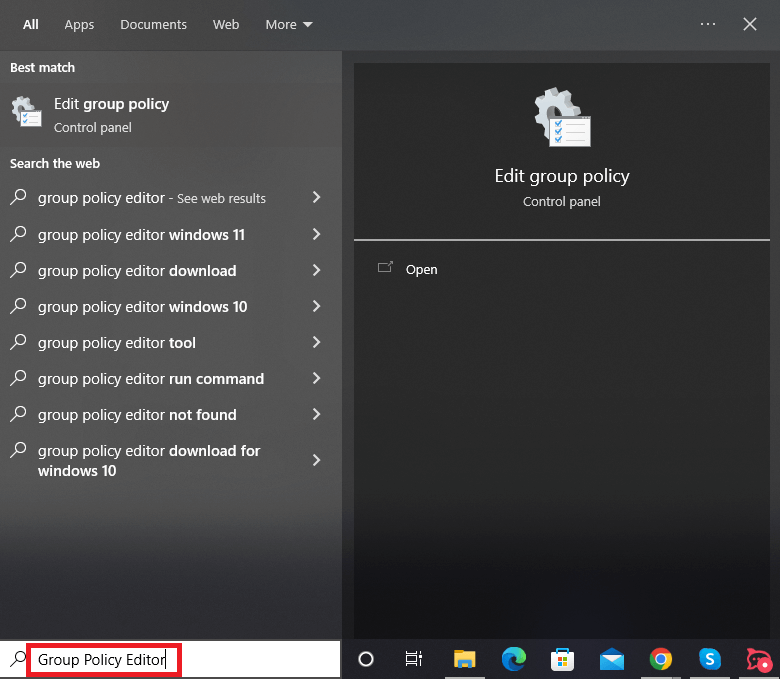
Task: Expand arrow for 'group policy editor not found'
Action: (316, 414)
